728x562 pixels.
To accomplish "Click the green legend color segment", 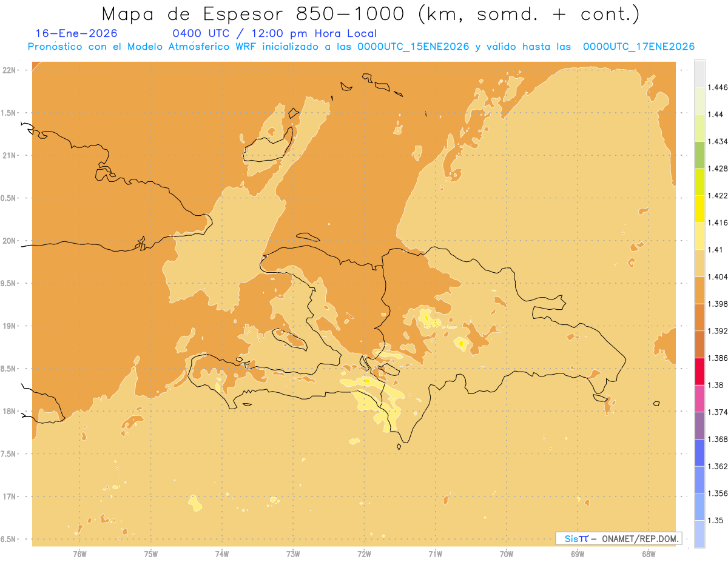I will (699, 155).
